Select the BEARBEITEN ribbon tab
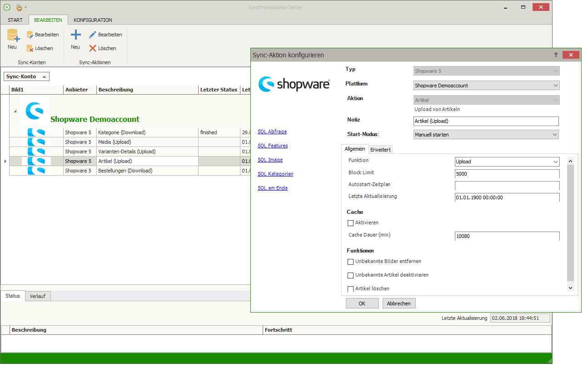Screen dimensions: 588x369 click(x=48, y=20)
